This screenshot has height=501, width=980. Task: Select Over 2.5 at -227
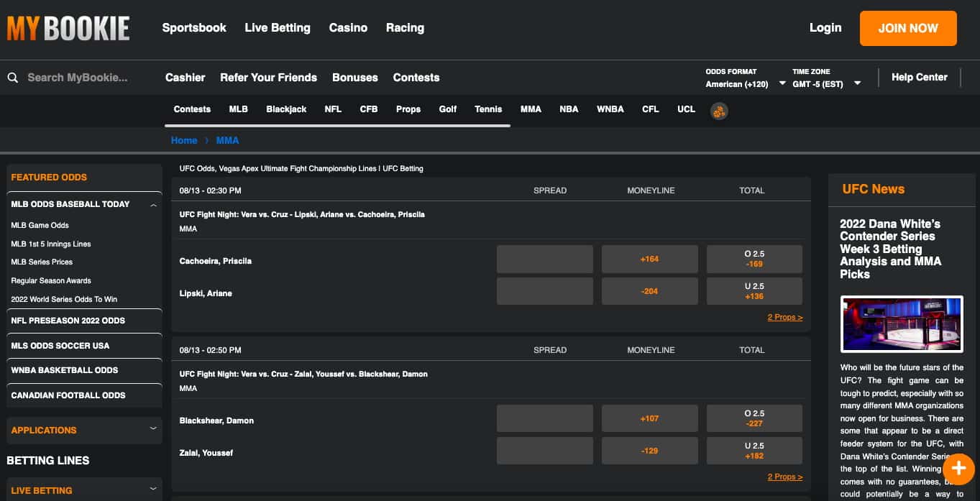[754, 418]
